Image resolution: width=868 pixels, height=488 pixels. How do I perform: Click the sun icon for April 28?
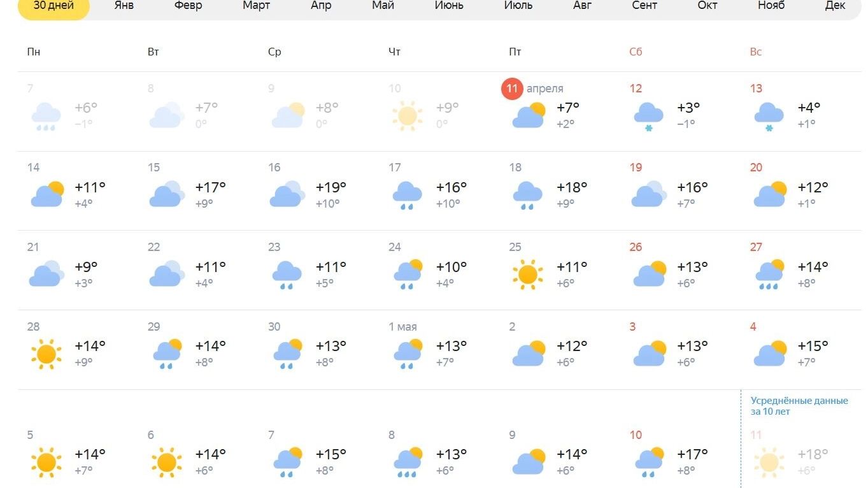click(46, 354)
